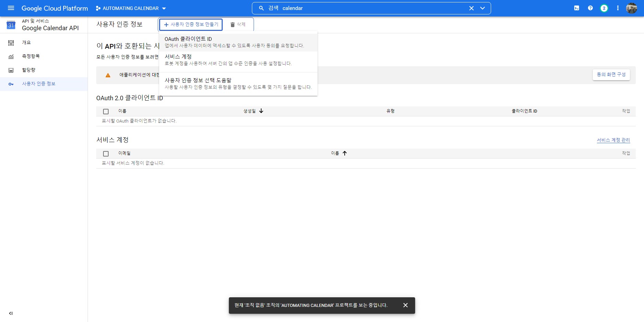Click 동의 화면 구성 button
The width and height of the screenshot is (644, 322).
pos(611,74)
